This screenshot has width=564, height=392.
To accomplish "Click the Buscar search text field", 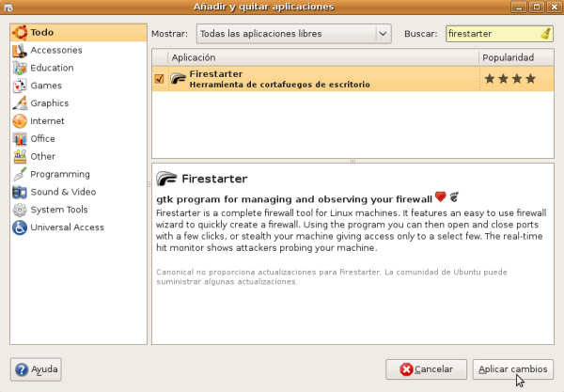I will 492,34.
